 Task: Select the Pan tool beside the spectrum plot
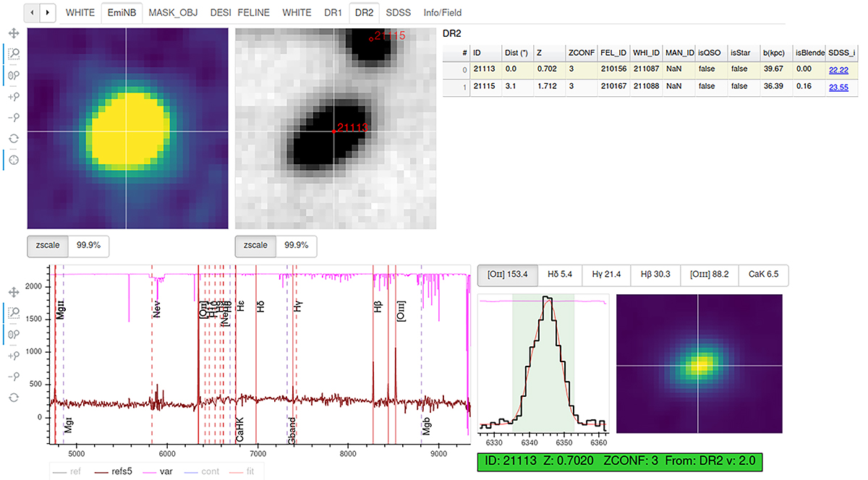pyautogui.click(x=13, y=291)
